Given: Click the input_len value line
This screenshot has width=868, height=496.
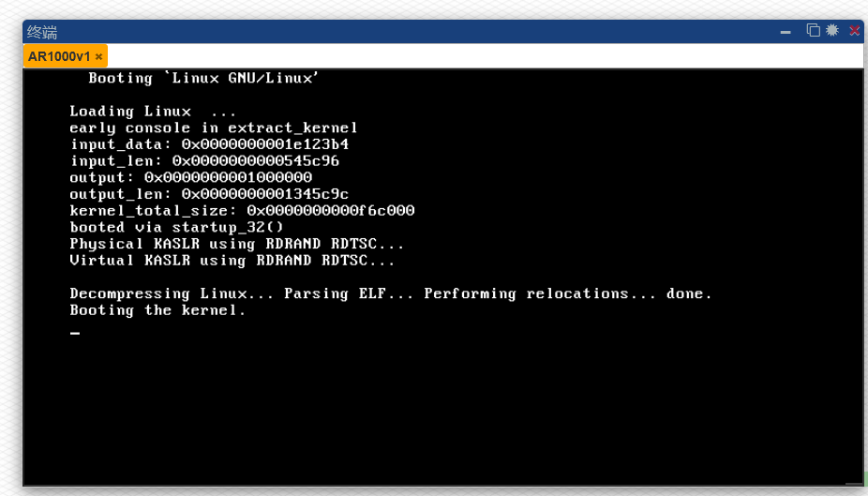Looking at the screenshot, I should 204,160.
